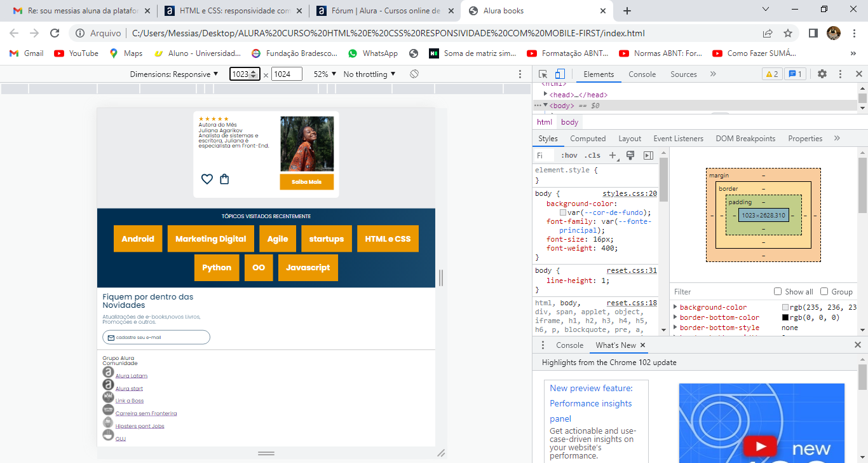Expand the background-color computed property
The width and height of the screenshot is (868, 463).
[675, 307]
